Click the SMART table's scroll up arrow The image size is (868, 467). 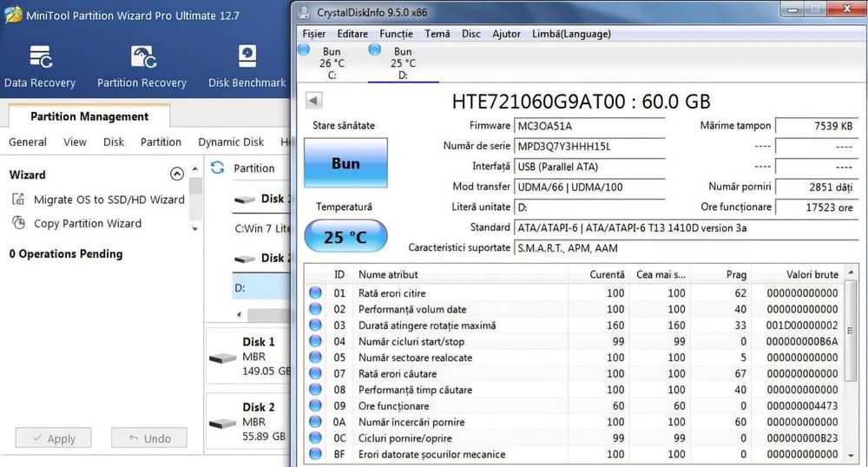tap(851, 273)
